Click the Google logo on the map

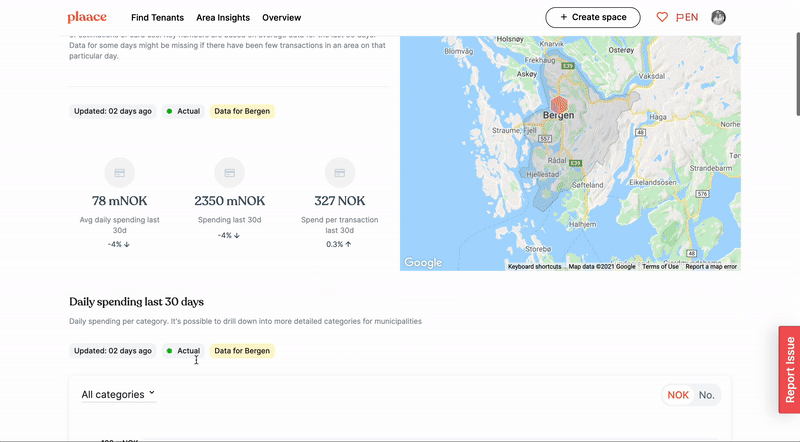(x=423, y=262)
